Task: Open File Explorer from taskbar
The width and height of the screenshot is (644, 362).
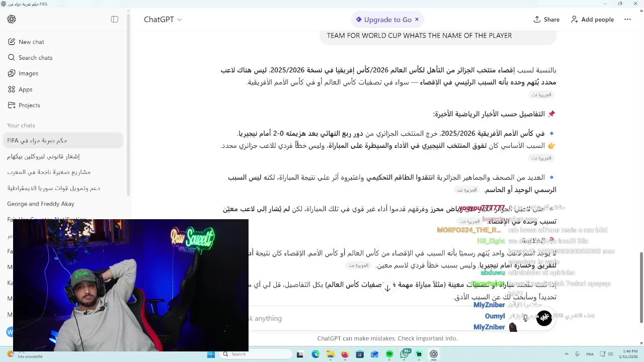Action: [x=330, y=354]
